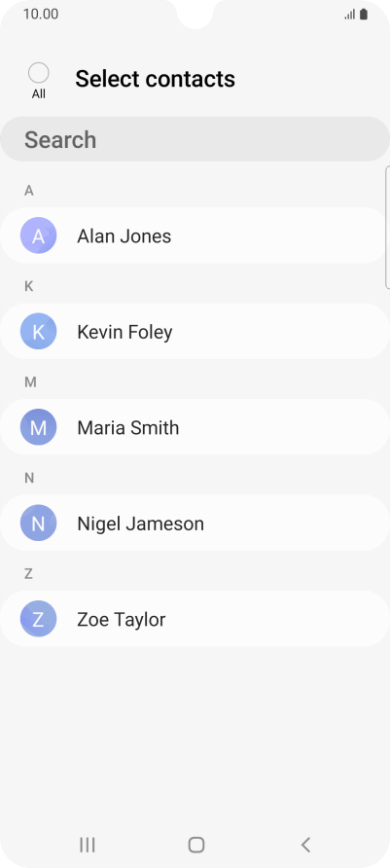
Task: Tap Alan Jones avatar icon
Action: (x=38, y=235)
